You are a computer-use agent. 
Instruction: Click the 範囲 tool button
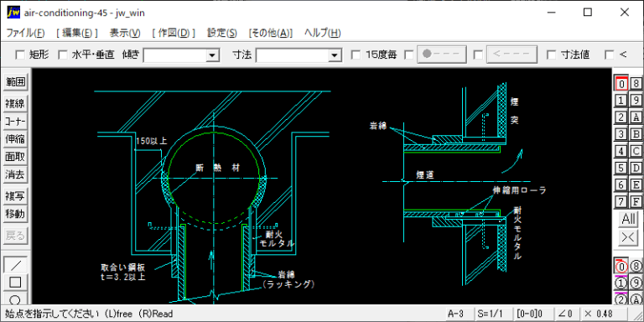tap(16, 82)
